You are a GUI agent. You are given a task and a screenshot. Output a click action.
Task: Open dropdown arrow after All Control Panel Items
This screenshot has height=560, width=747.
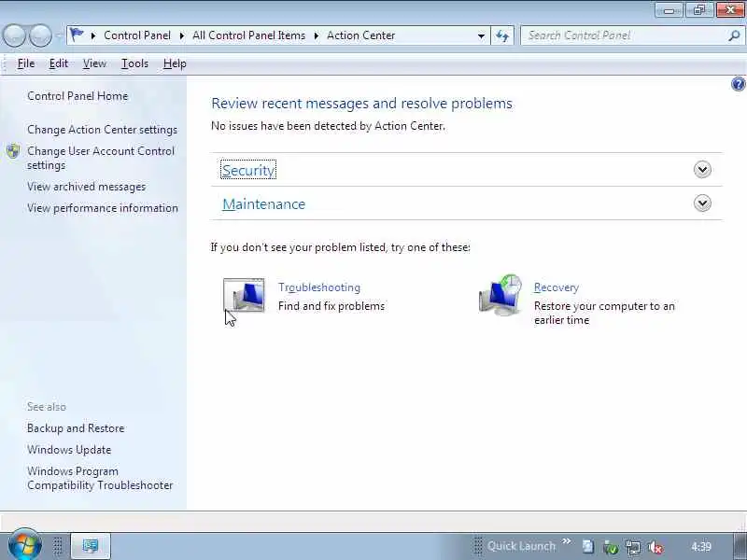click(316, 35)
